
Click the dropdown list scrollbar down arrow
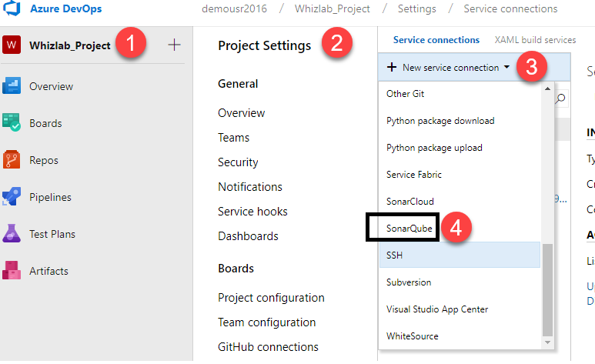(548, 341)
